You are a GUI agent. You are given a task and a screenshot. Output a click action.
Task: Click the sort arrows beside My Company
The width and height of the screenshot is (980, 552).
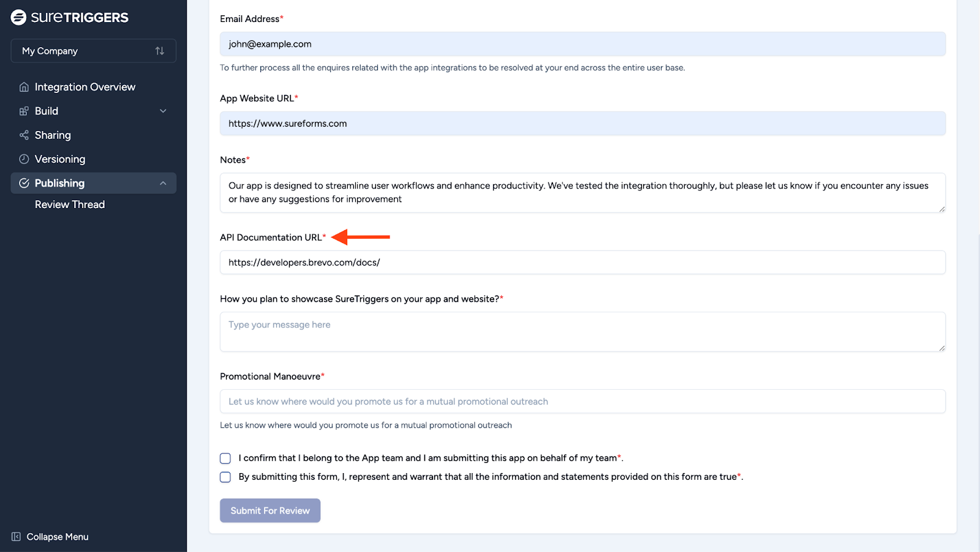[x=160, y=51]
